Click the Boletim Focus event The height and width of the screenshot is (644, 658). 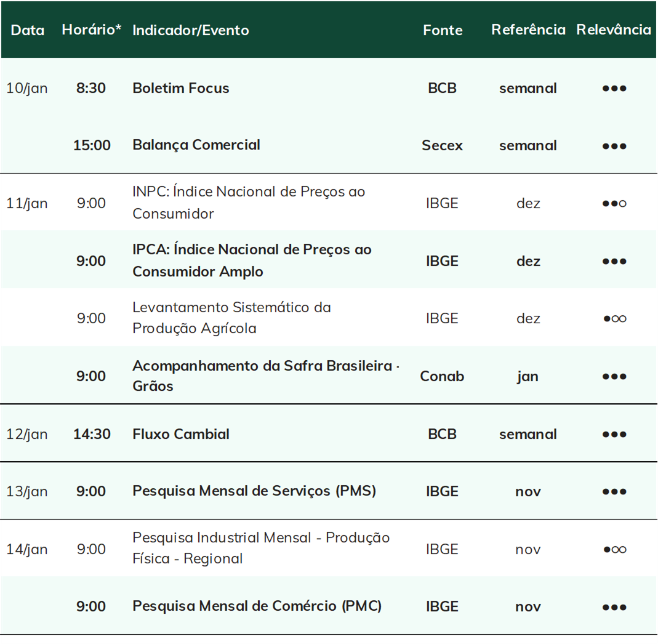coord(181,88)
